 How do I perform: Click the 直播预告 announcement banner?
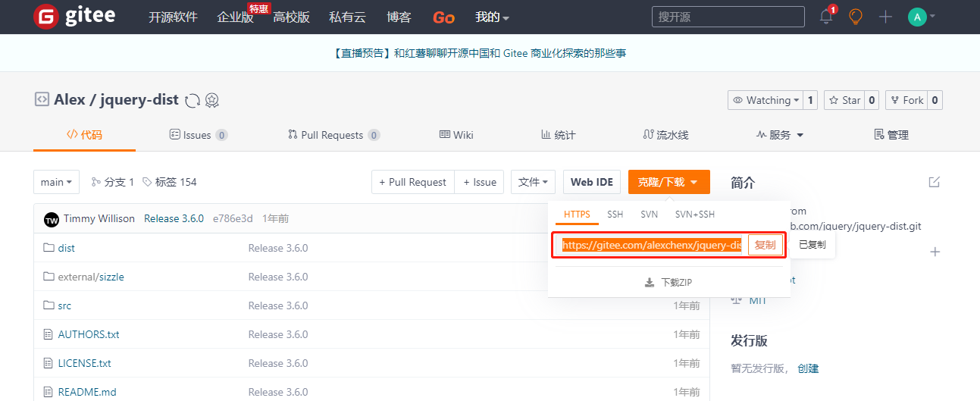click(x=480, y=53)
